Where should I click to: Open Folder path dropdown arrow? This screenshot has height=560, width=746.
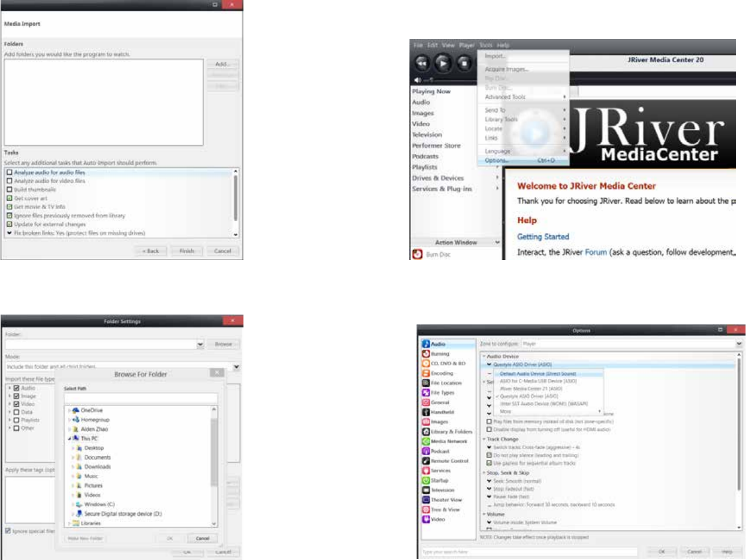(x=199, y=345)
